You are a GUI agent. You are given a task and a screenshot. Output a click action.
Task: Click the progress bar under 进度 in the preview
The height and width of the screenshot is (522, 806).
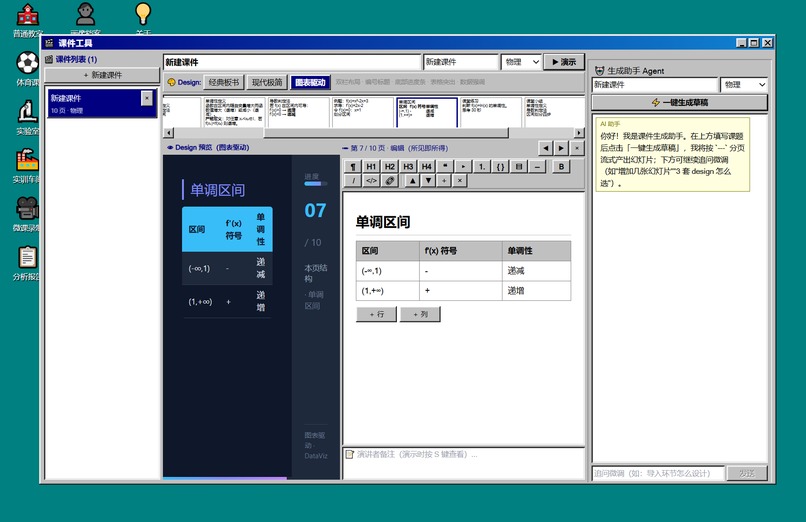[x=316, y=183]
